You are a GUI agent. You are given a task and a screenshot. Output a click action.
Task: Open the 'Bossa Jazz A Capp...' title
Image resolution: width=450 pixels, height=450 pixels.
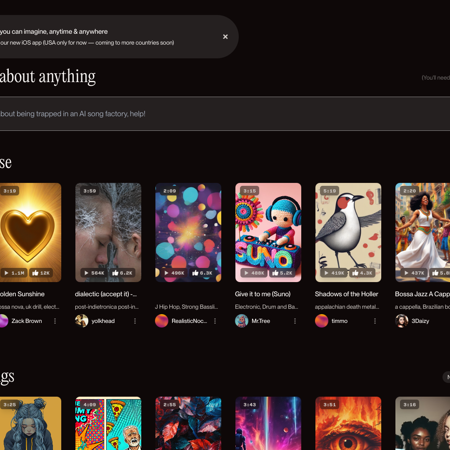pos(422,294)
